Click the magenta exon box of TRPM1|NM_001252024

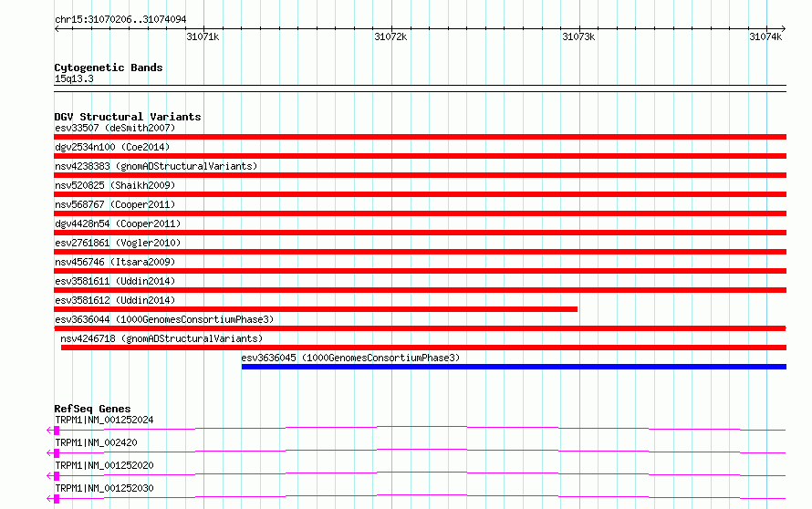pos(57,431)
